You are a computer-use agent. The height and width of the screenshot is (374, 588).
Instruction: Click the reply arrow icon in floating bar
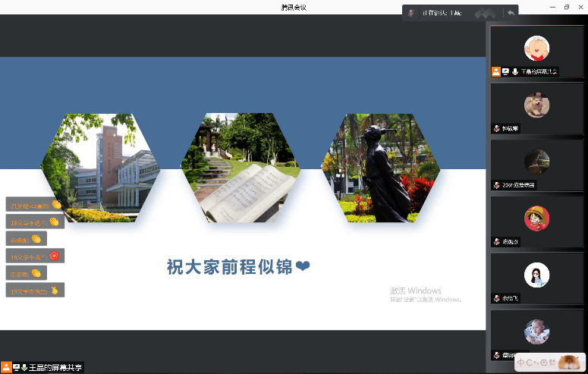point(511,13)
